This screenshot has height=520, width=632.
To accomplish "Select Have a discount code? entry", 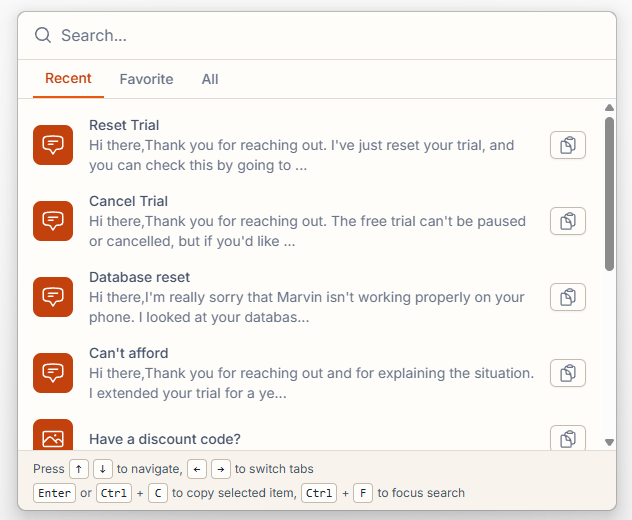I will coord(164,439).
